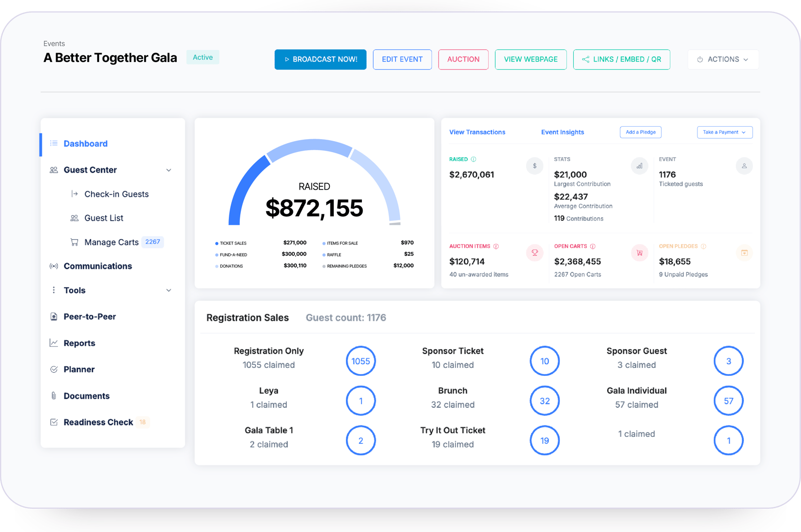Open the Take a Payment dropdown

click(x=725, y=132)
